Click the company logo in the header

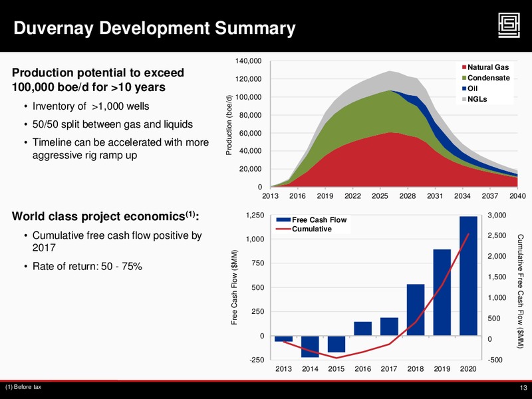509,25
